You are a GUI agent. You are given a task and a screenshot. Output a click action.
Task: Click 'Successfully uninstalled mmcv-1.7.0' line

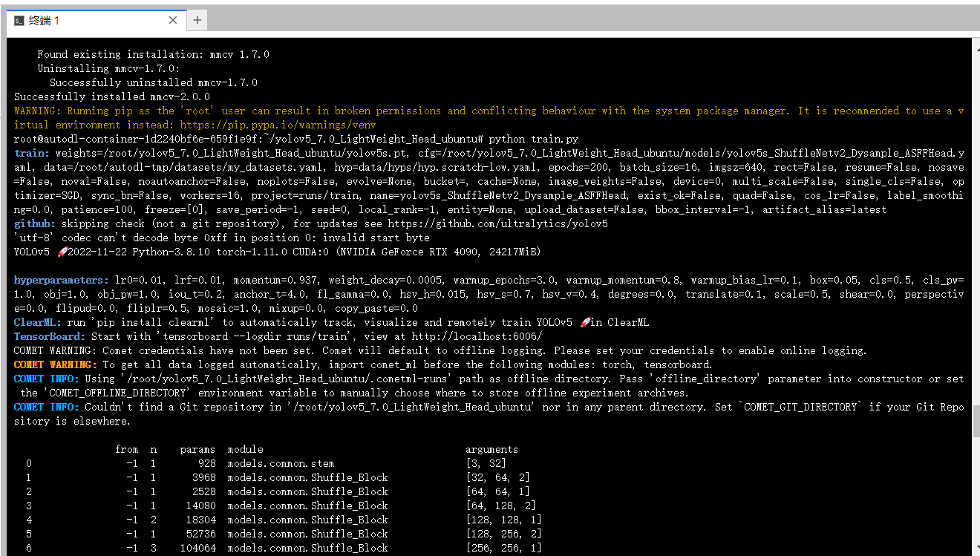pos(153,82)
